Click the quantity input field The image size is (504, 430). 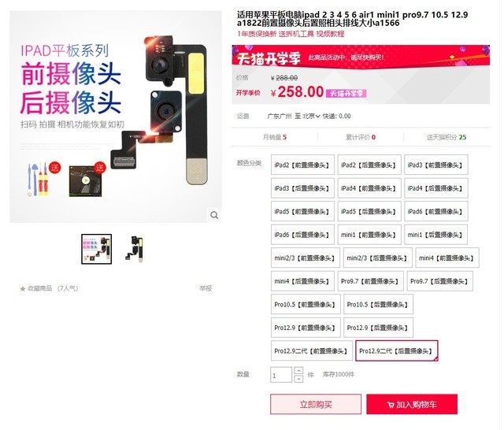[x=281, y=375]
